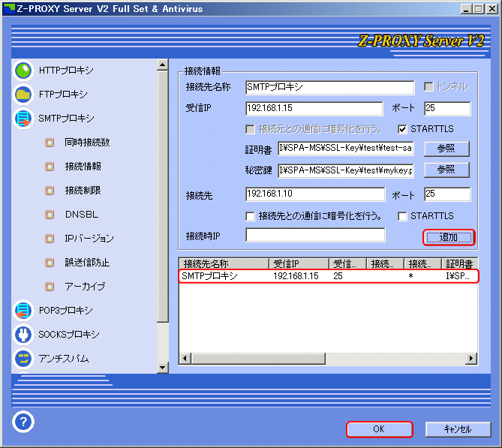Open DNSBL settings
502x448 pixels.
click(82, 214)
